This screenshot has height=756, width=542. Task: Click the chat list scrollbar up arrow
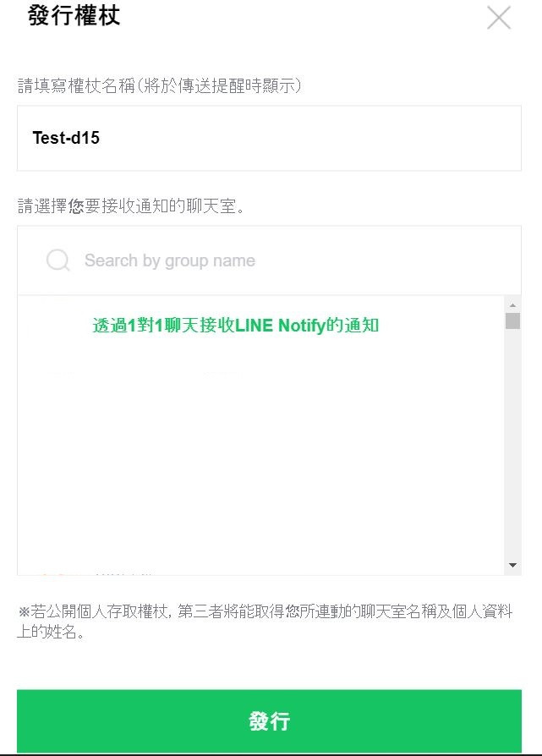click(512, 304)
